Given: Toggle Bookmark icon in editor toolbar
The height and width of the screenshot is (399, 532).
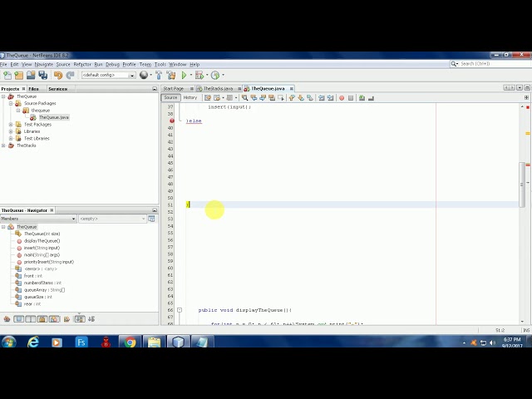Looking at the screenshot, I should click(310, 98).
